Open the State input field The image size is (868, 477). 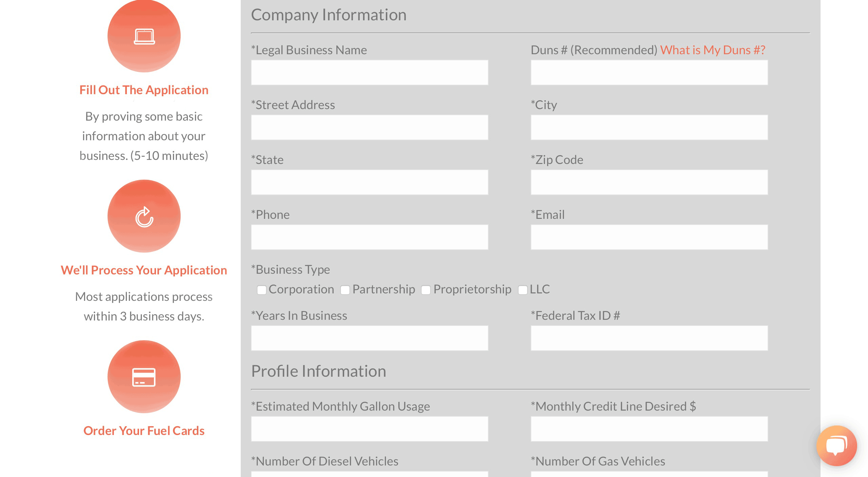click(370, 182)
